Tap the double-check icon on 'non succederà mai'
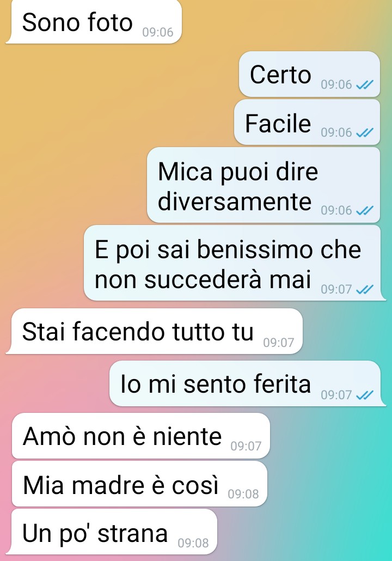Image resolution: width=392 pixels, height=561 pixels. pyautogui.click(x=365, y=289)
